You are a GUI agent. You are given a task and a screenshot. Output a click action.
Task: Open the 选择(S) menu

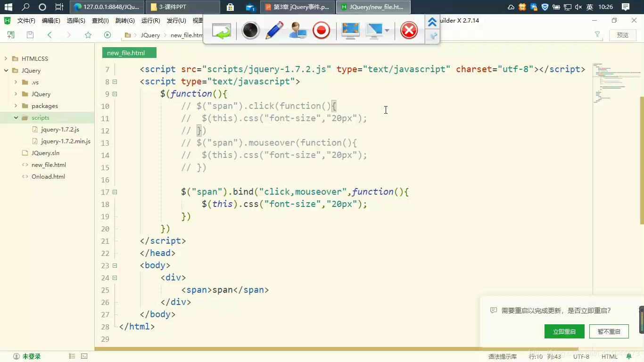pos(76,21)
